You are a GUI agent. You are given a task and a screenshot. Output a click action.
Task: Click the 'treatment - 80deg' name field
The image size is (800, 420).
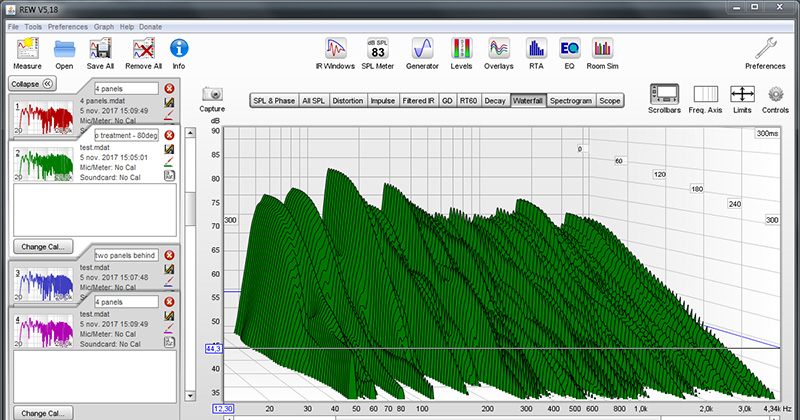[127, 135]
